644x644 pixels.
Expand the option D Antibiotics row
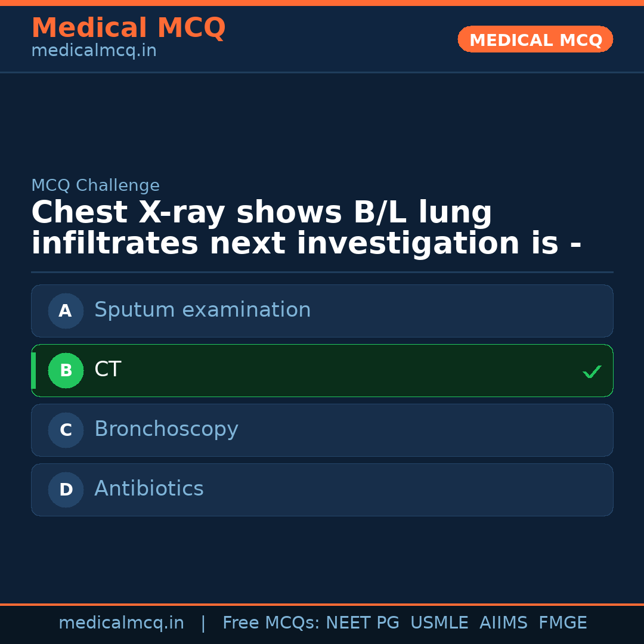tap(322, 490)
